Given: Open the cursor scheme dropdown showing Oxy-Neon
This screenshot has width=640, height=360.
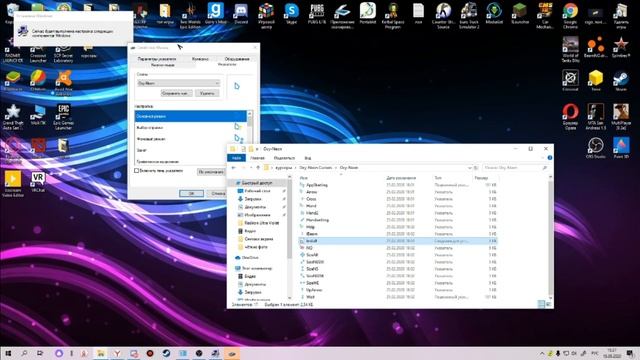Looking at the screenshot, I should click(x=178, y=83).
